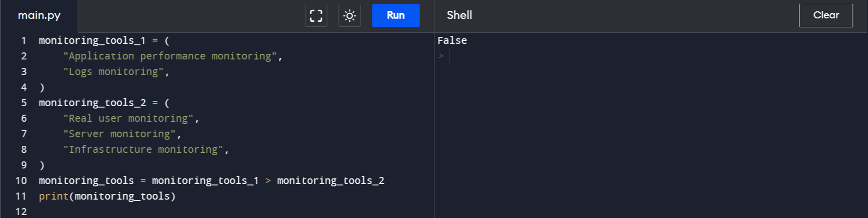This screenshot has width=868, height=218.
Task: Run the Python code
Action: [395, 16]
